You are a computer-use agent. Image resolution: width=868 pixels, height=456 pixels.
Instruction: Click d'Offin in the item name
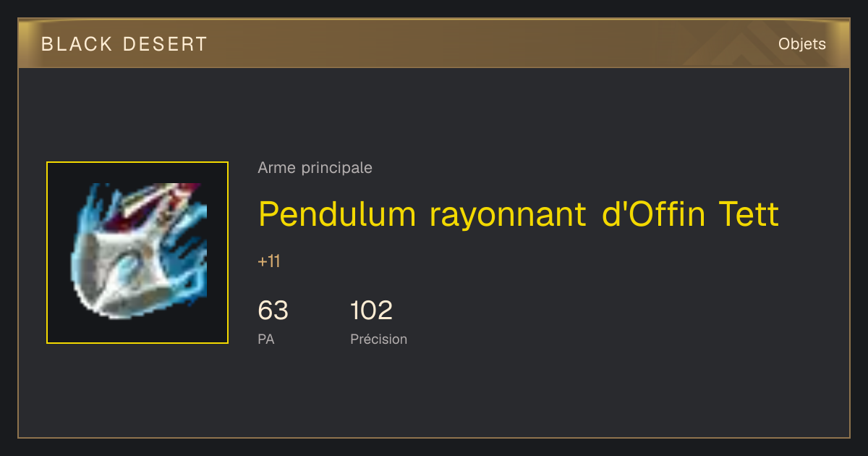coord(653,214)
